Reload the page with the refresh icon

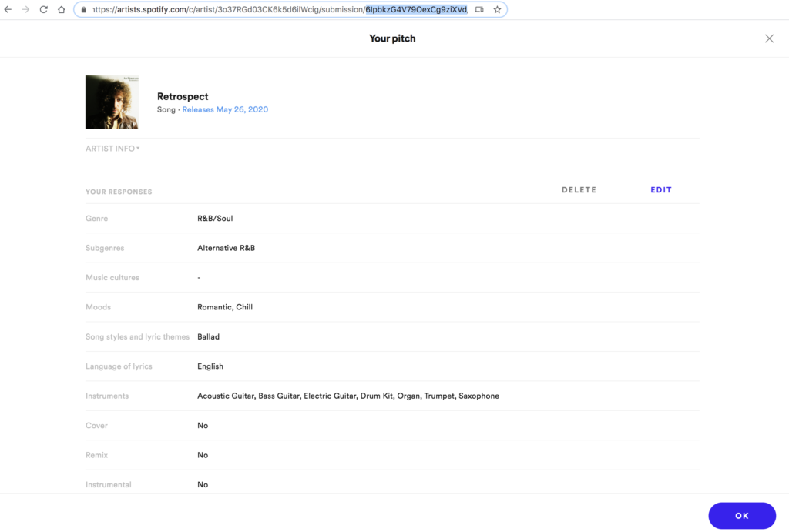click(43, 10)
